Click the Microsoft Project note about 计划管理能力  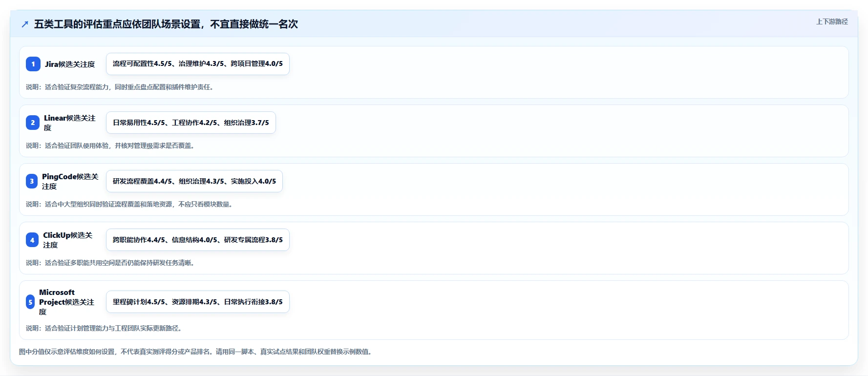point(104,328)
